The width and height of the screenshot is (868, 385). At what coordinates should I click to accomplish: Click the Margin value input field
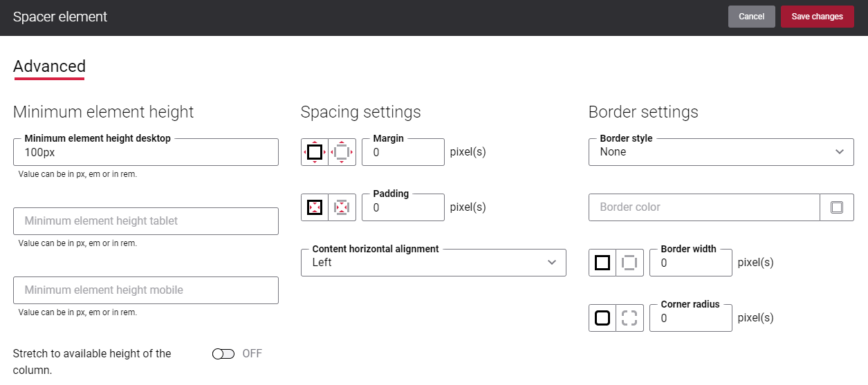[x=403, y=152]
